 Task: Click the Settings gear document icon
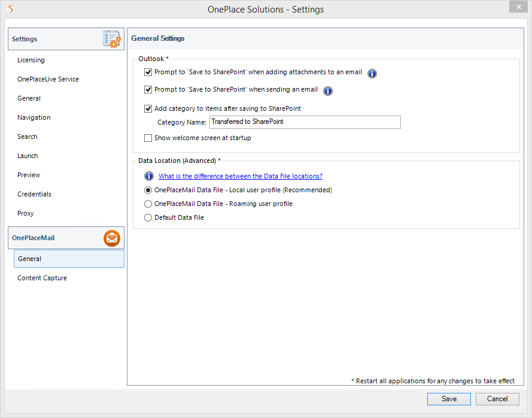[x=112, y=39]
